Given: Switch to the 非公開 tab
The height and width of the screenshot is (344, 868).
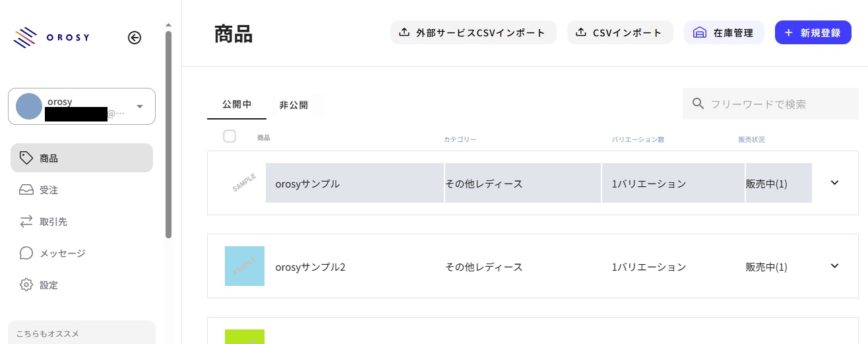Looking at the screenshot, I should pyautogui.click(x=294, y=105).
